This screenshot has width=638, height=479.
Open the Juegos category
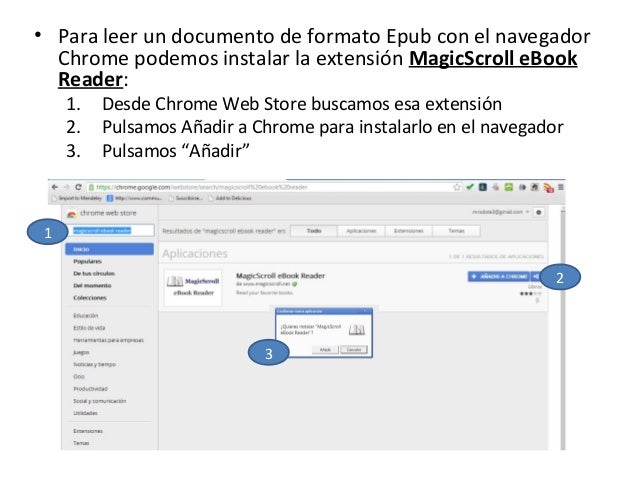point(81,352)
